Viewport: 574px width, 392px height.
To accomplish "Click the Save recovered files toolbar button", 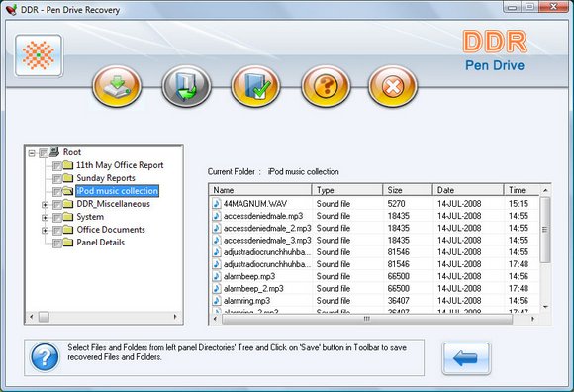I will [186, 86].
